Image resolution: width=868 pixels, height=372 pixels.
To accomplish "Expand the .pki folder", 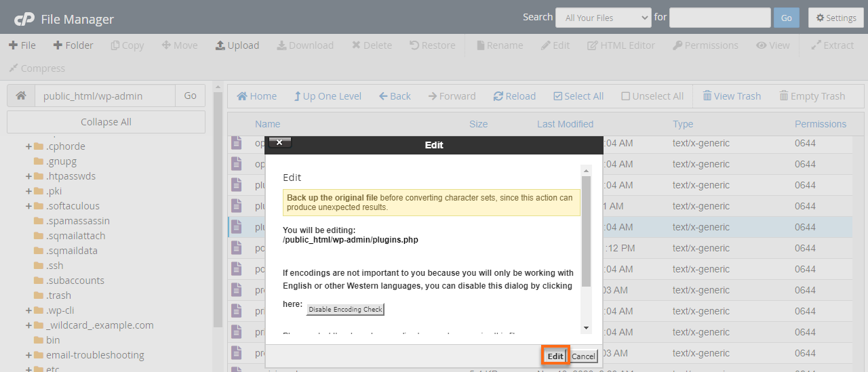I will 28,191.
